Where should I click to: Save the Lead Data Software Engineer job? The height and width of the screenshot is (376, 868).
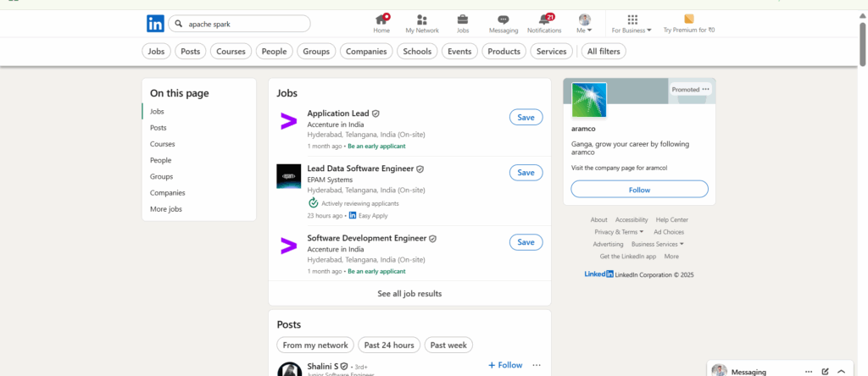(x=526, y=173)
